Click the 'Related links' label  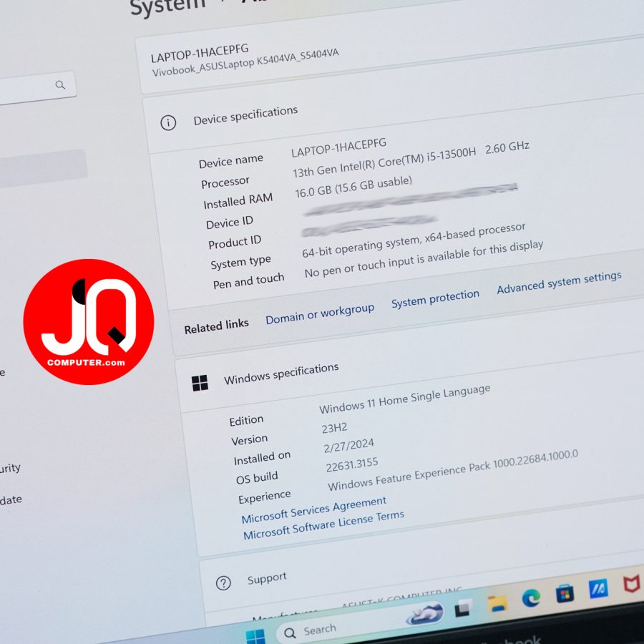tap(216, 326)
